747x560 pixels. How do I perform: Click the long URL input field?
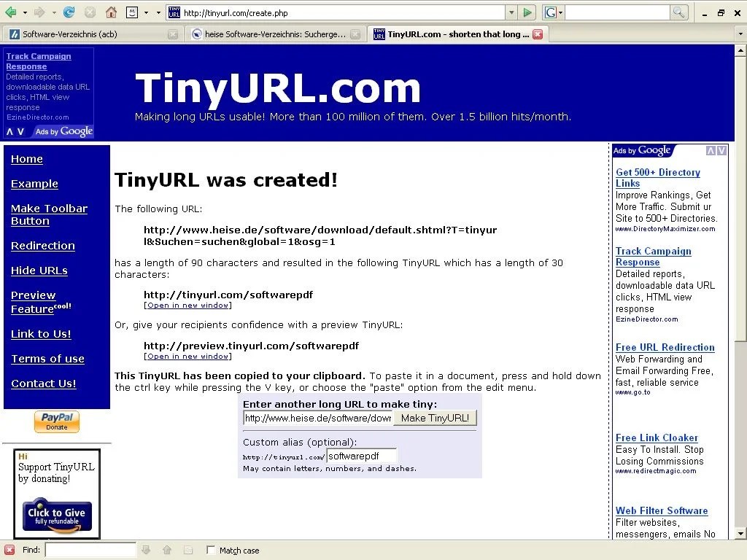[318, 418]
